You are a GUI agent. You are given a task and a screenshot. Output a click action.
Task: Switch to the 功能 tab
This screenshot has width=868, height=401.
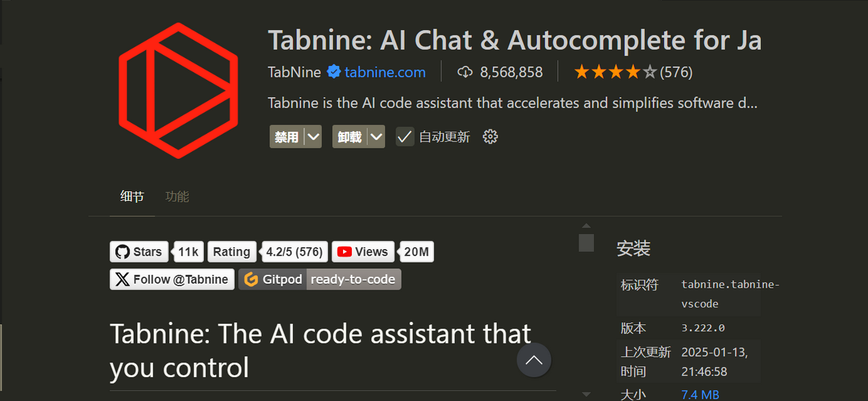(x=177, y=197)
